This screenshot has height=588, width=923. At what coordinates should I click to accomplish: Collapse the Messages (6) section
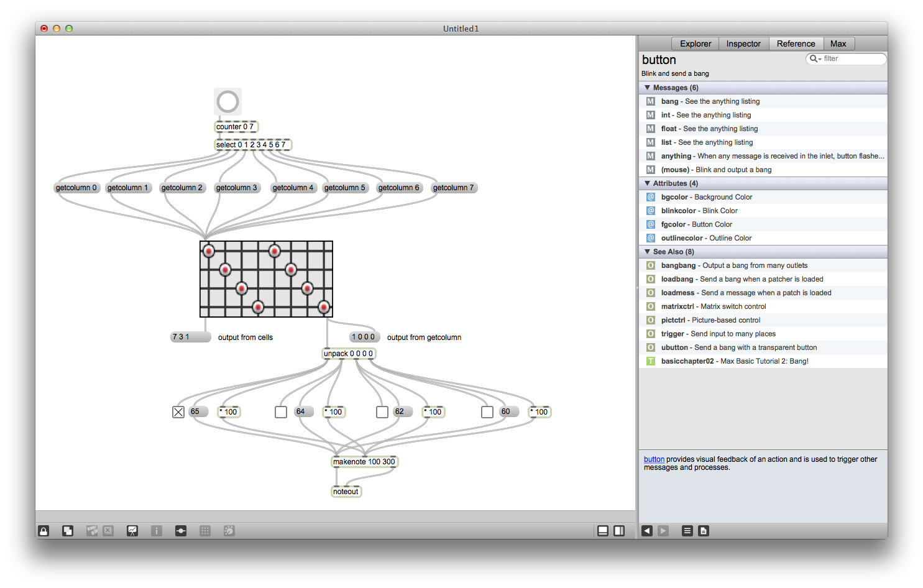point(647,88)
